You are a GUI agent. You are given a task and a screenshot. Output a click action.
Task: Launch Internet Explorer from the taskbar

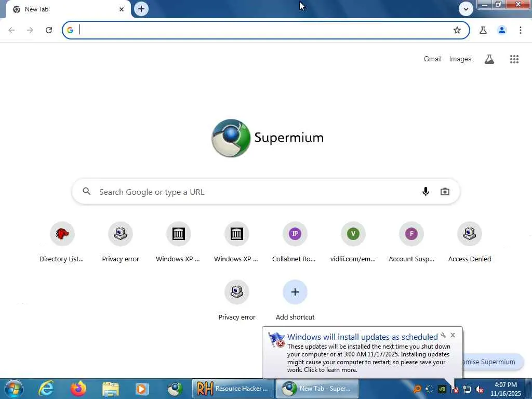46,389
